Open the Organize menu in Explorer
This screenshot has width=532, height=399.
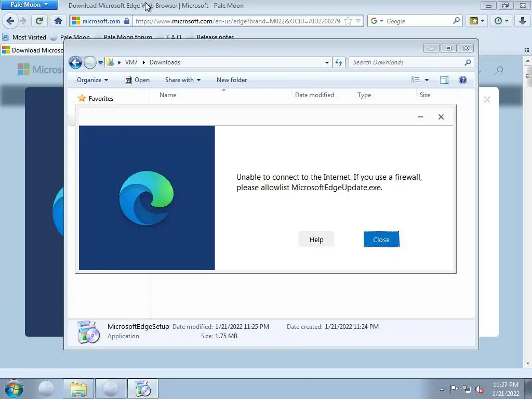click(92, 79)
